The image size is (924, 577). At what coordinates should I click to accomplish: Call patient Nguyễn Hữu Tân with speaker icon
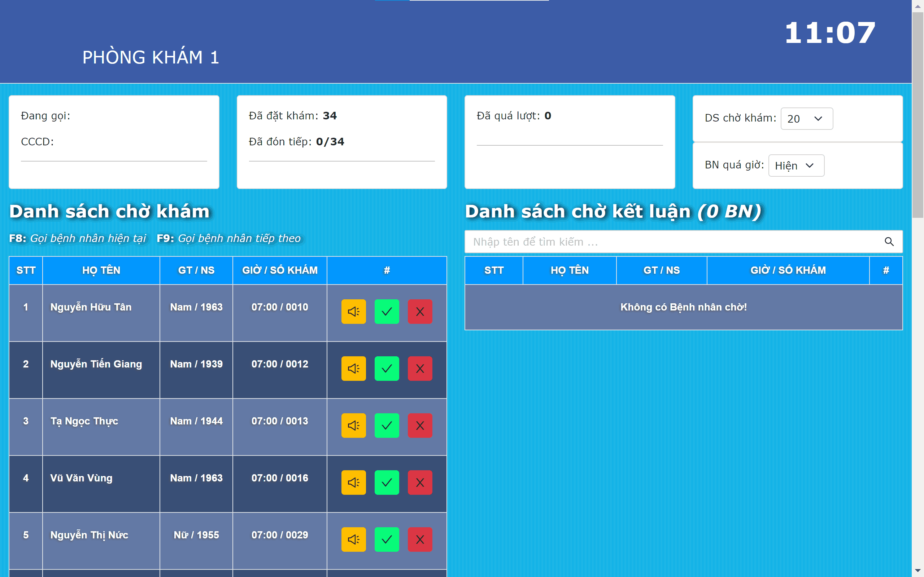point(353,311)
